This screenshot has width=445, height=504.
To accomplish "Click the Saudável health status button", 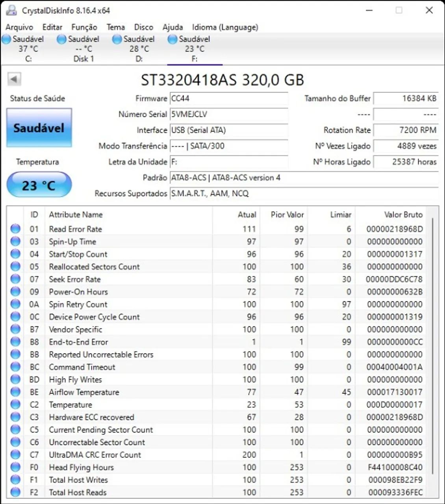I will click(39, 128).
